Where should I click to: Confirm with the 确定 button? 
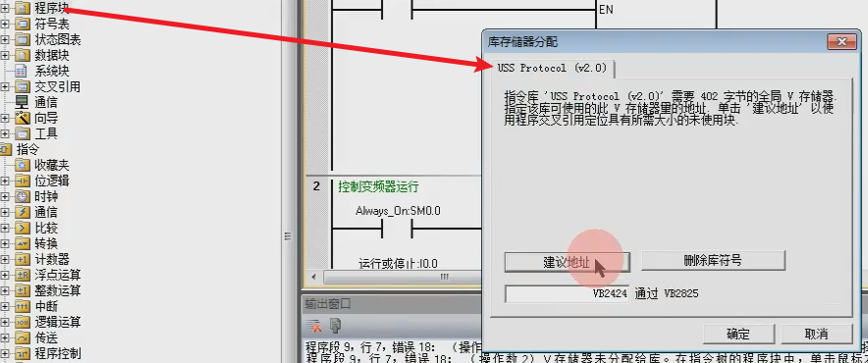(x=738, y=334)
